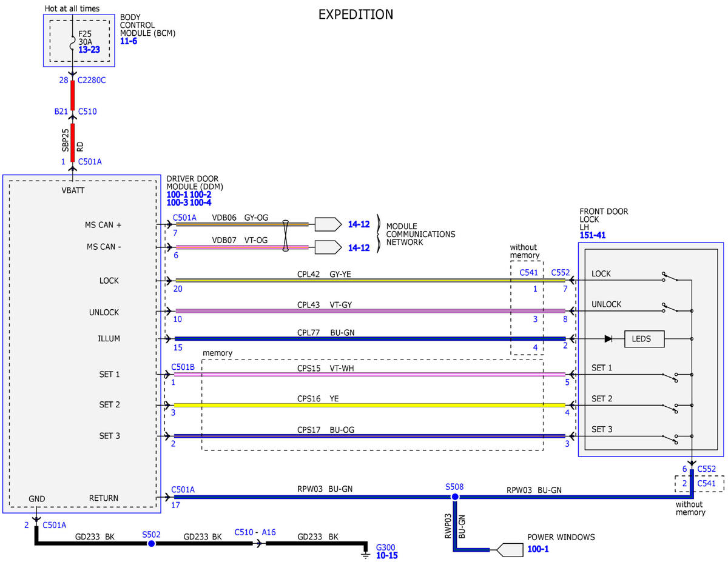Click the MODULE COMMUNICATIONS NETWORK label
The image size is (728, 562).
(420, 234)
